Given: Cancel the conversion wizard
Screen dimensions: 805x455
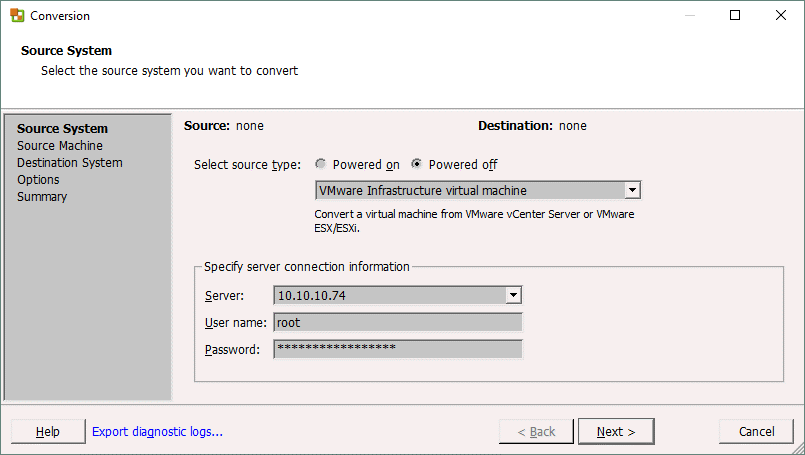Looking at the screenshot, I should [x=756, y=432].
